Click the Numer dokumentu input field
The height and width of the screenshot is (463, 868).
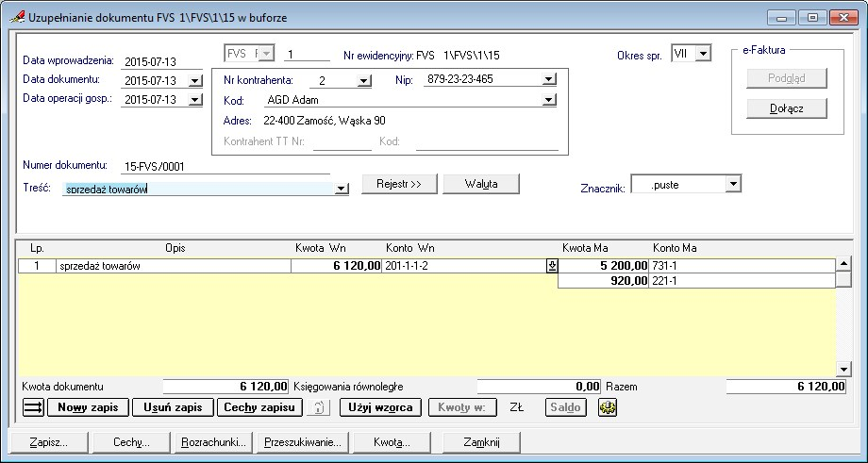pos(225,167)
